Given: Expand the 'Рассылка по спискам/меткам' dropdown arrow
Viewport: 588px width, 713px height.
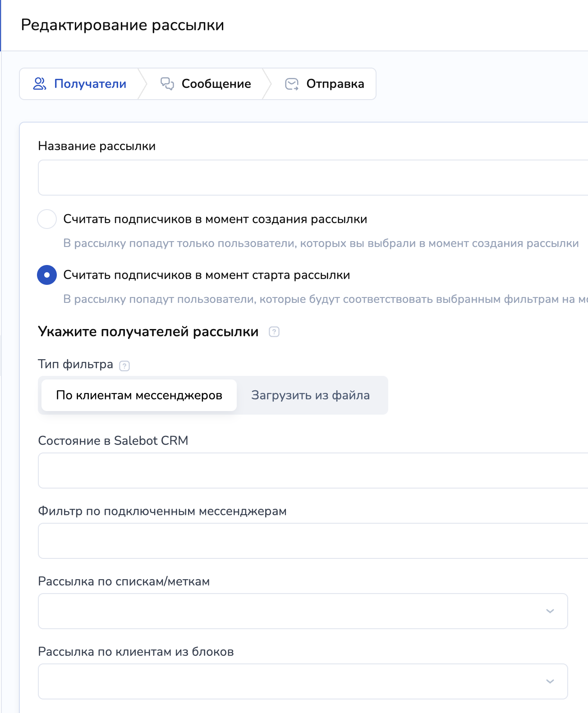Looking at the screenshot, I should click(550, 611).
